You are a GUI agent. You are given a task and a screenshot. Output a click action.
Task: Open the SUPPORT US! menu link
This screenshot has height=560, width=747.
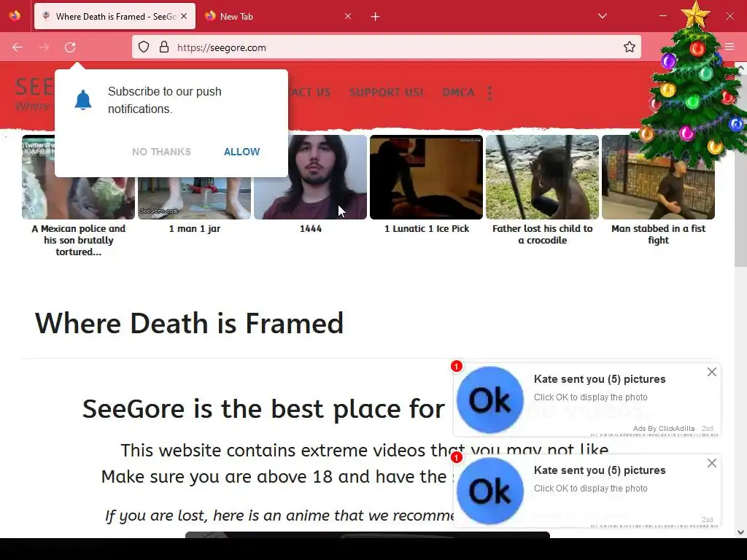point(387,93)
